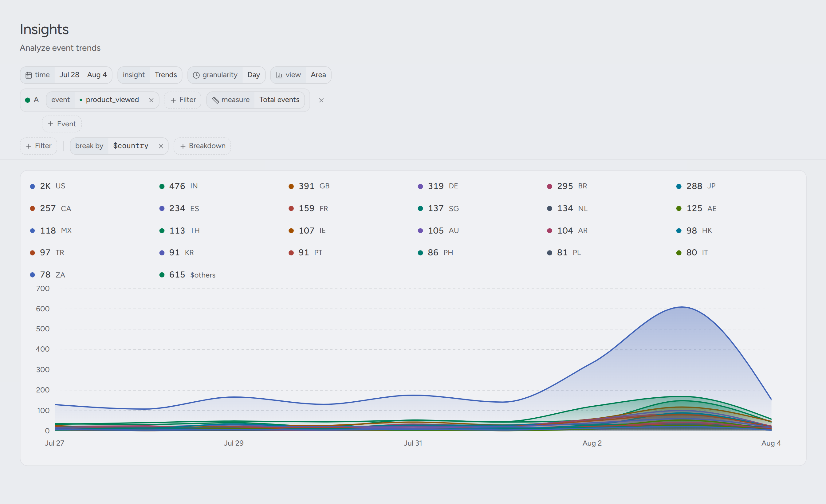Click the calendar icon beside time
Image resolution: width=826 pixels, height=504 pixels.
click(29, 75)
